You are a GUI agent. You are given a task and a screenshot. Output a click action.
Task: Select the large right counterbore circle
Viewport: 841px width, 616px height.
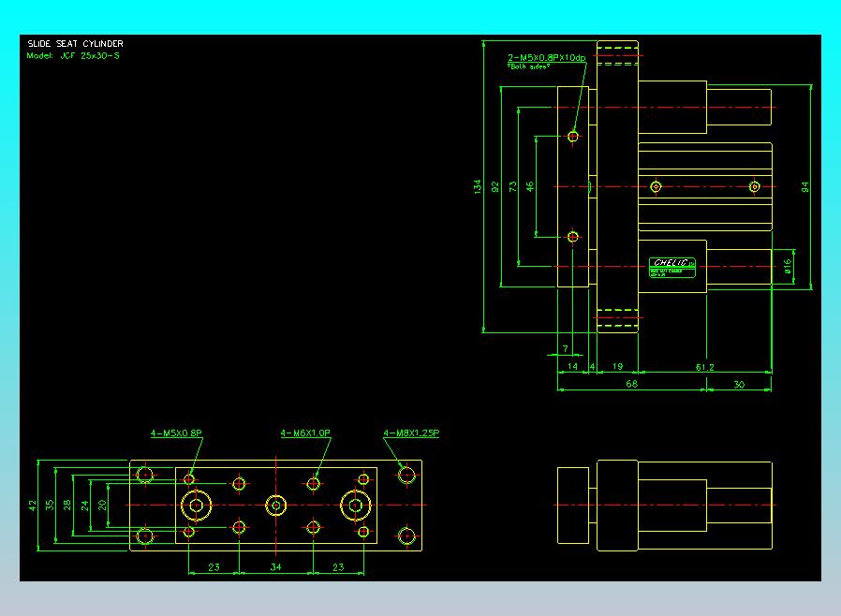tap(356, 505)
